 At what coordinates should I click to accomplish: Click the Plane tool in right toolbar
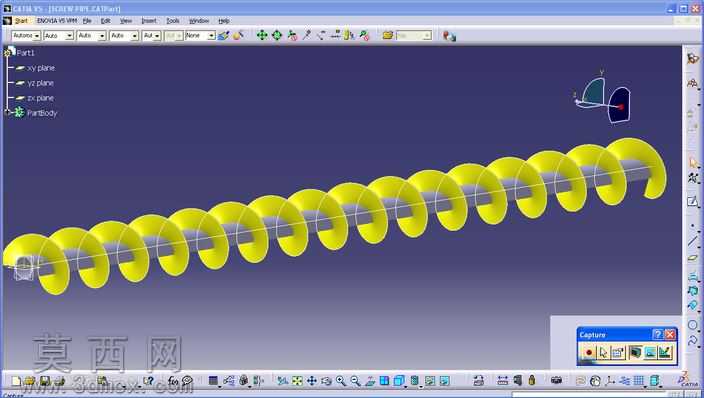[692, 258]
